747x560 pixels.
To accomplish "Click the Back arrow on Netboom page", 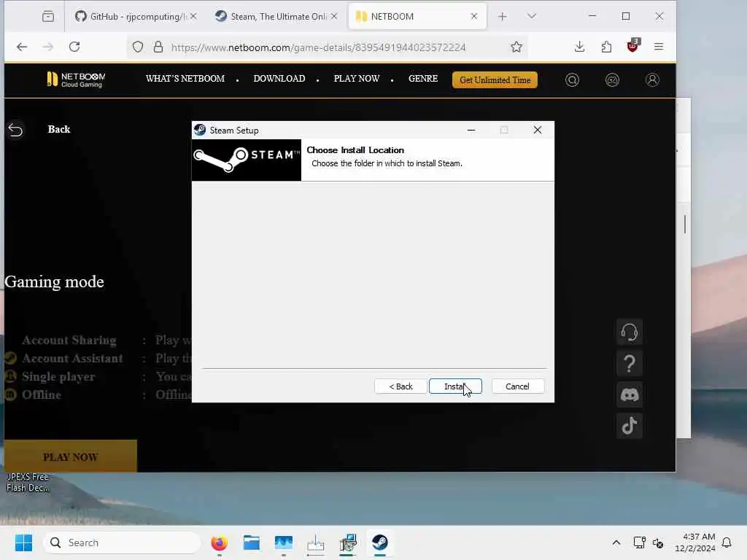I will click(x=15, y=130).
